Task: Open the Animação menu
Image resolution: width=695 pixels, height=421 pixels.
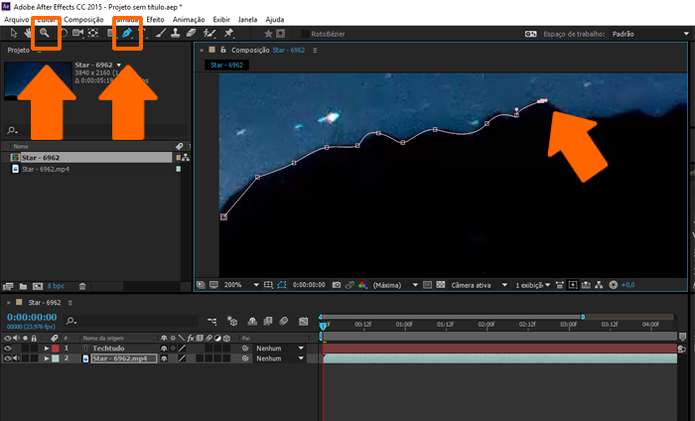Action: click(x=189, y=19)
